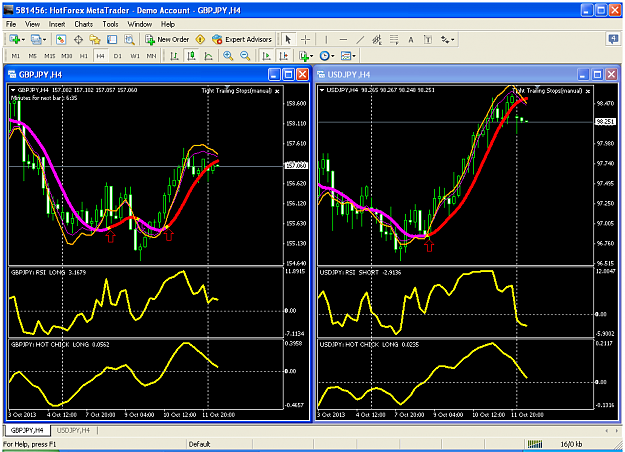Image resolution: width=625 pixels, height=452 pixels.
Task: Click the chat bubble icon at toolbar right
Action: pyautogui.click(x=613, y=39)
